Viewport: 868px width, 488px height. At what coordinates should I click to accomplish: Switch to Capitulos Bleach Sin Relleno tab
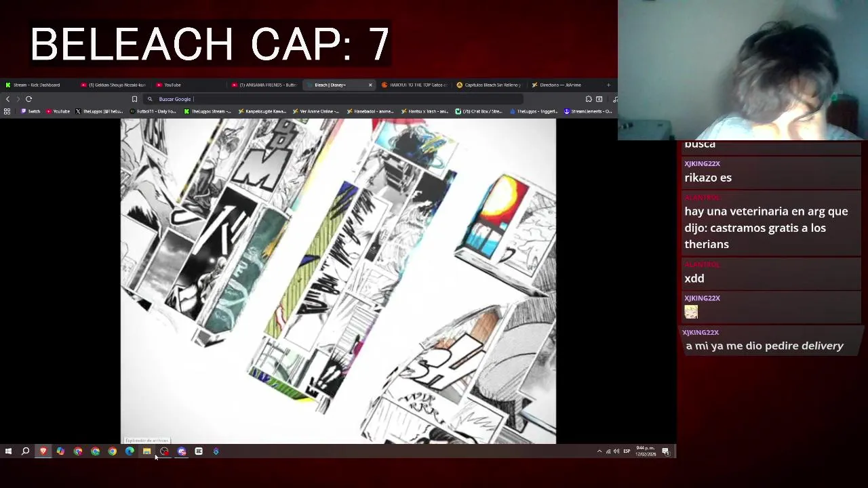(490, 85)
